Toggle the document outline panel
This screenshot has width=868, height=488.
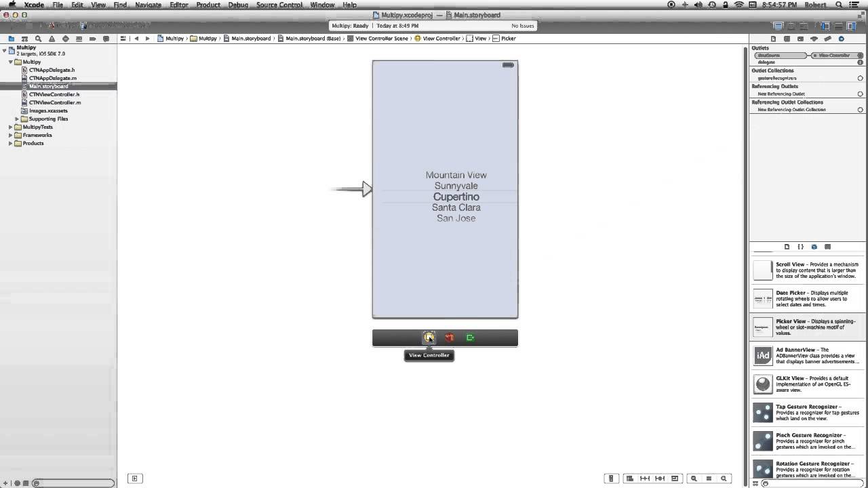[x=134, y=479]
